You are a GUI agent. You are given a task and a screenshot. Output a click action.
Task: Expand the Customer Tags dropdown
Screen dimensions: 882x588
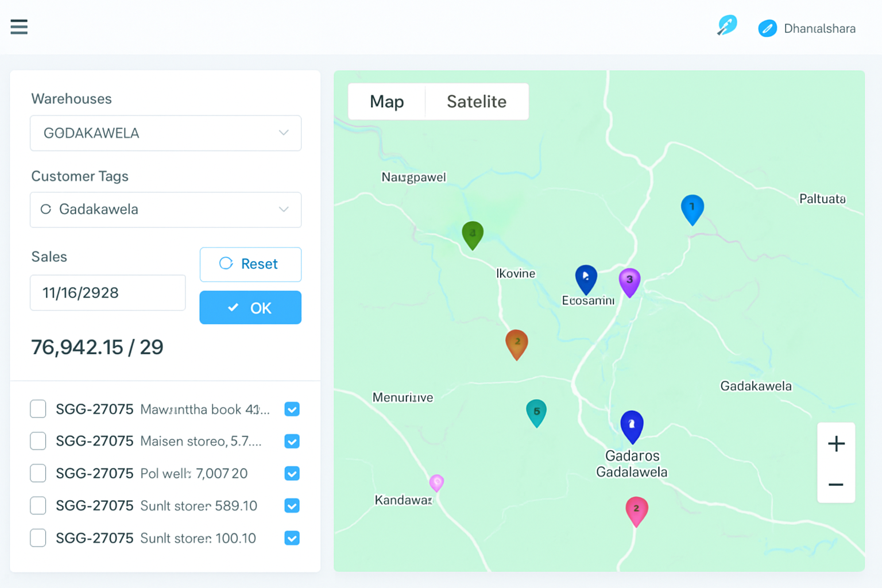click(x=165, y=210)
